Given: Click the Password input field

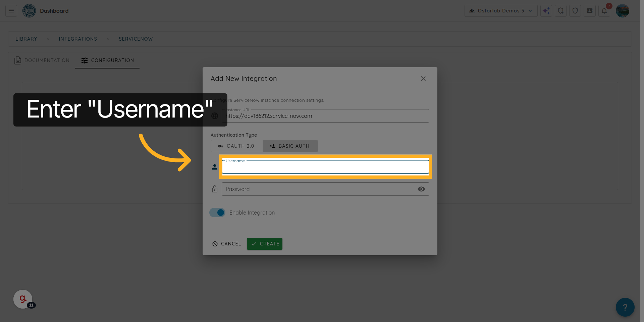Looking at the screenshot, I should 319,189.
